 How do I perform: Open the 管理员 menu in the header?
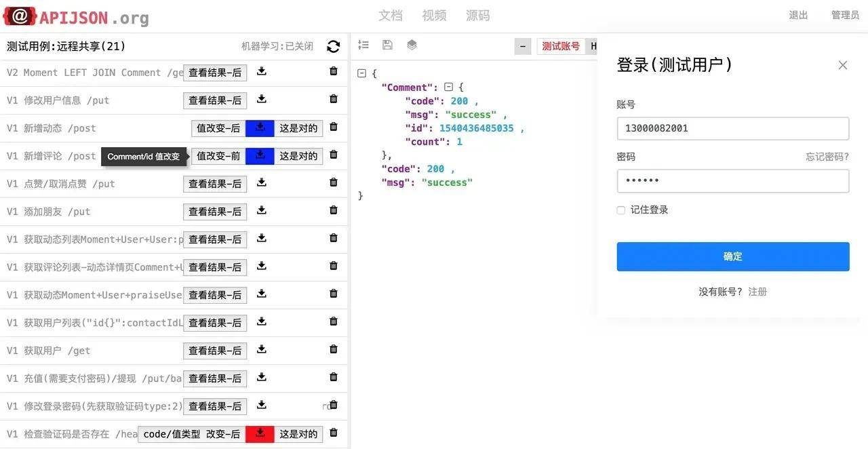[x=845, y=15]
